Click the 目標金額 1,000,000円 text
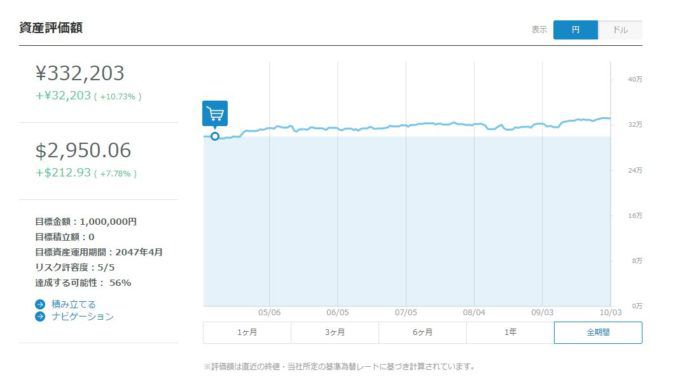 (86, 222)
